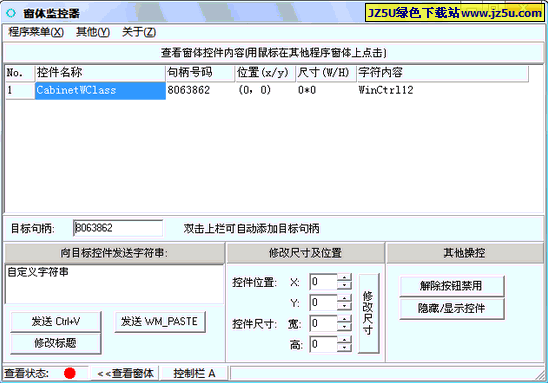
Task: Focus the X position input field
Action: (x=324, y=282)
